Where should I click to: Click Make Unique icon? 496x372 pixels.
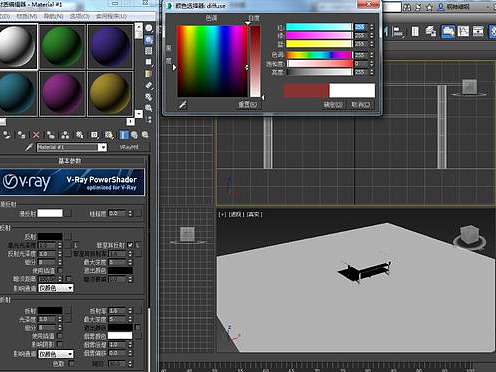(x=65, y=135)
